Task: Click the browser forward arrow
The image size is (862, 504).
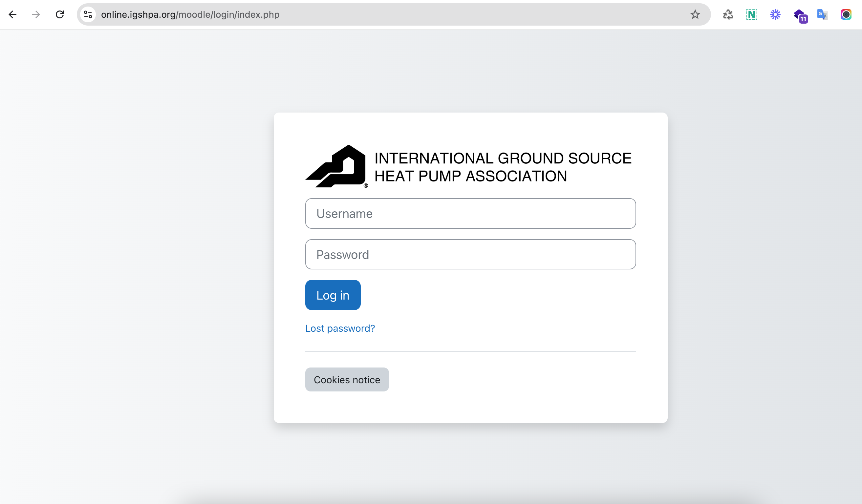Action: point(36,14)
